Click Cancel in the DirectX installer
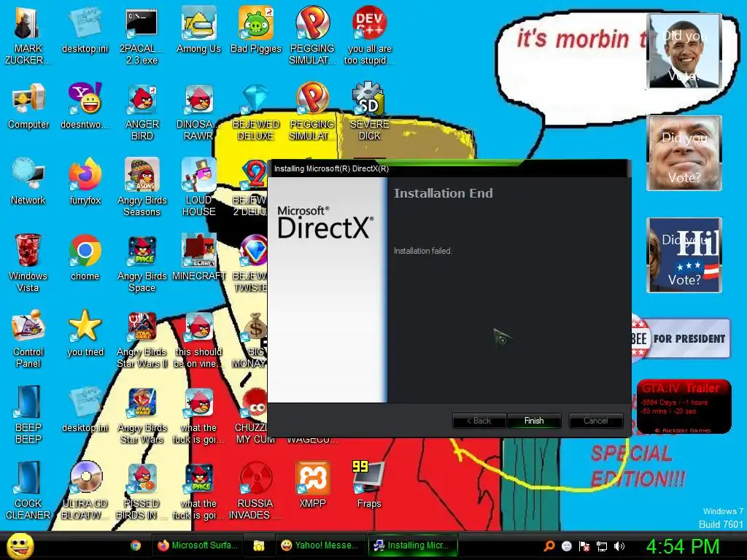The height and width of the screenshot is (560, 747). click(x=595, y=421)
